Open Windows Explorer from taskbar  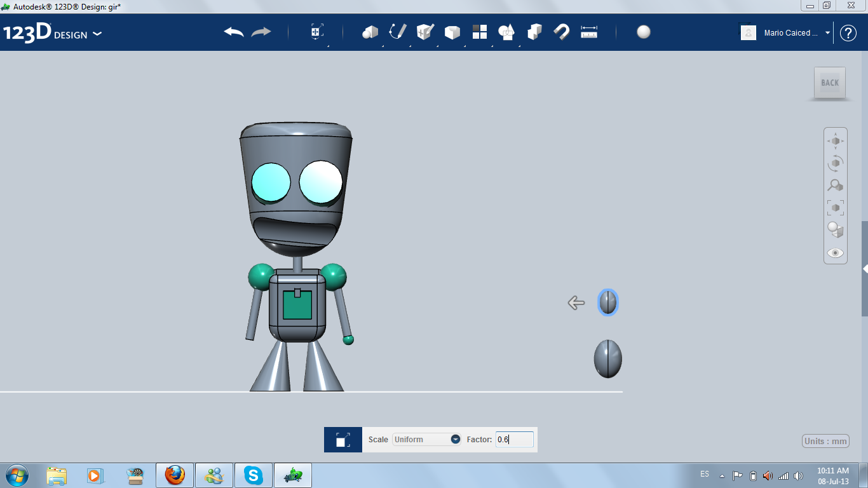coord(57,475)
